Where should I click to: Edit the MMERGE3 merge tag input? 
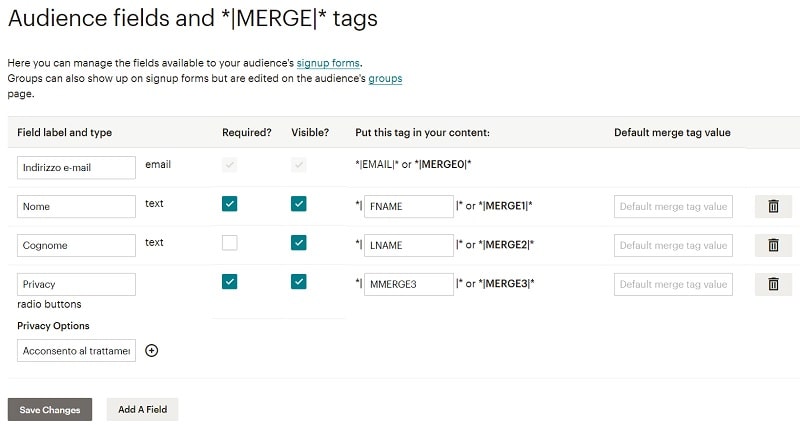click(x=409, y=284)
